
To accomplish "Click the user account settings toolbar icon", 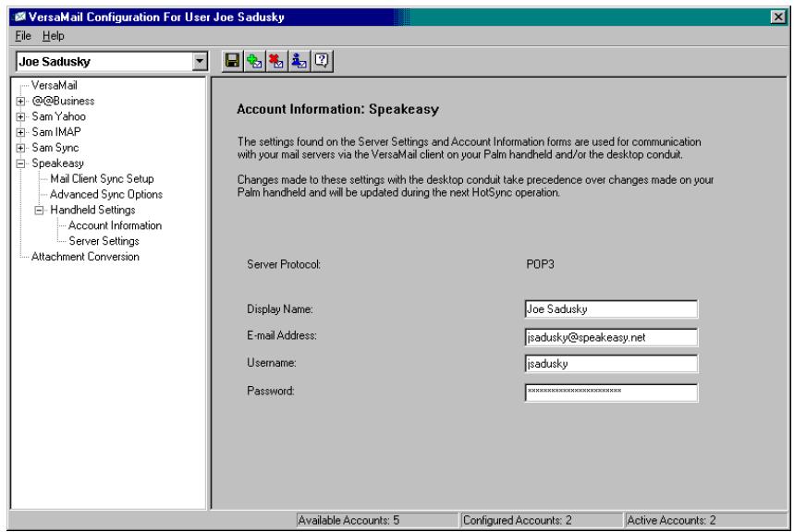I will 299,61.
